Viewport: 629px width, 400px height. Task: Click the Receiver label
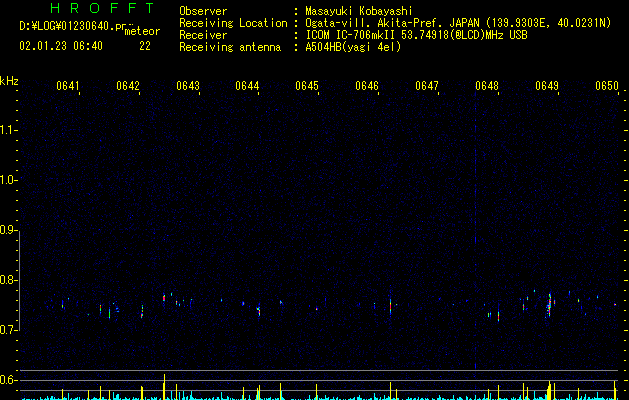click(x=203, y=35)
